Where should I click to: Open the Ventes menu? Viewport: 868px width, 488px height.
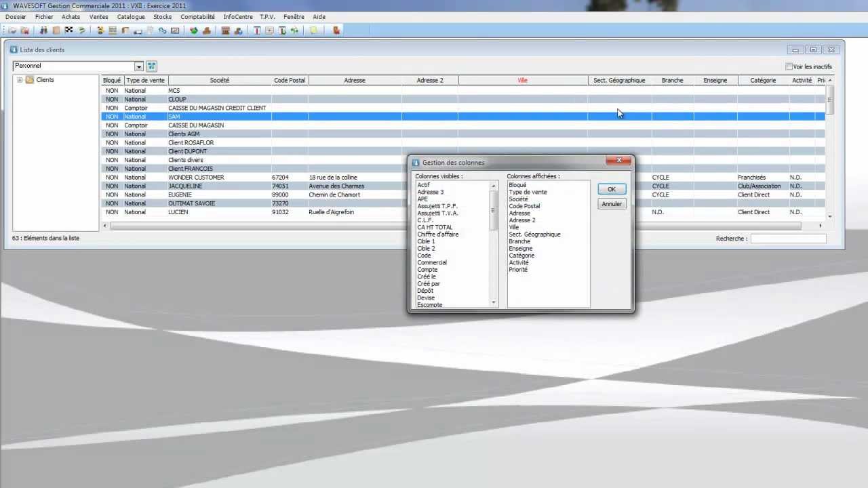tap(99, 17)
